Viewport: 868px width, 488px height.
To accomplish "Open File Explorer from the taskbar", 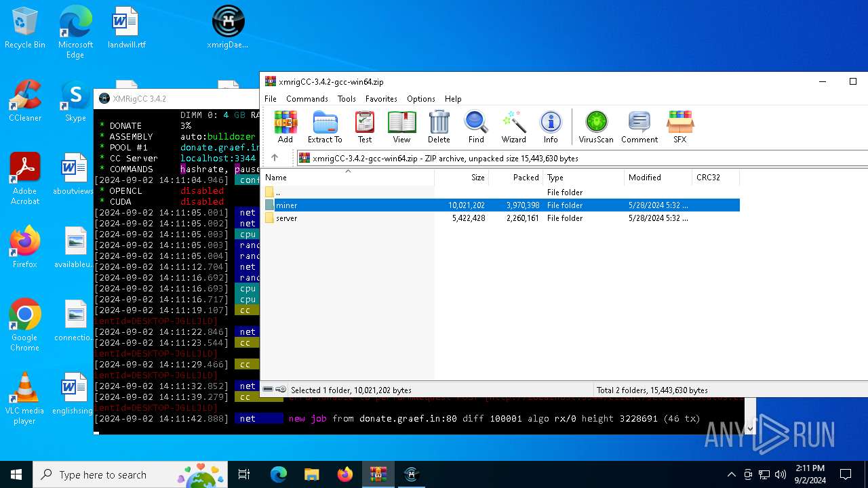I will [311, 474].
